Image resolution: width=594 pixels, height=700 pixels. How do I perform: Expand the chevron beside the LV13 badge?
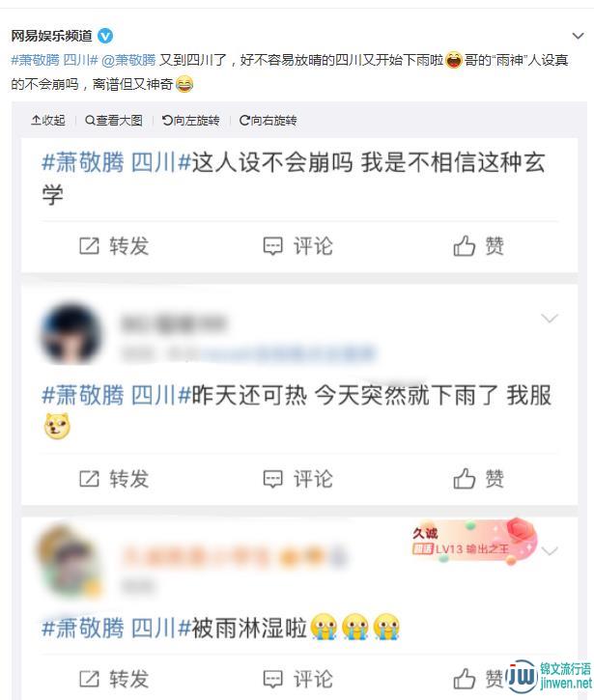[x=550, y=551]
